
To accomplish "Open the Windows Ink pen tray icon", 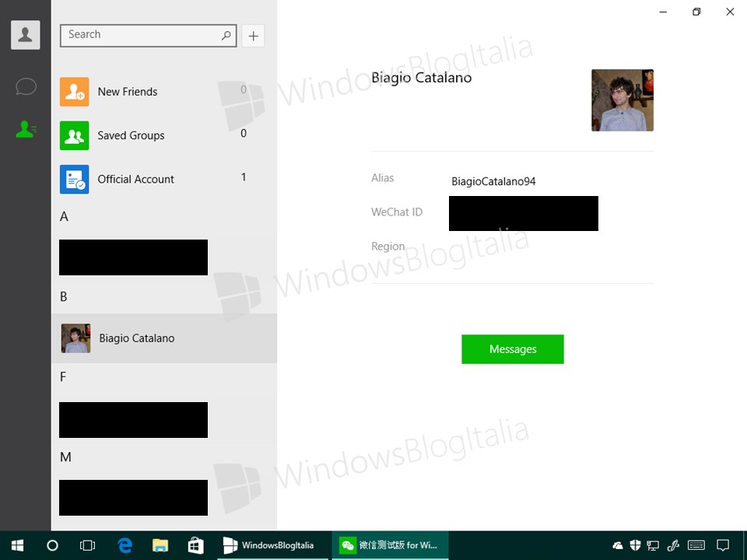I will point(672,546).
